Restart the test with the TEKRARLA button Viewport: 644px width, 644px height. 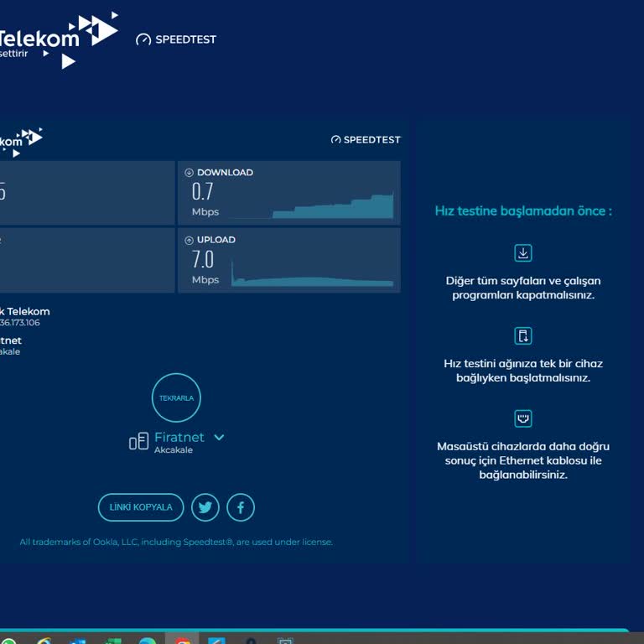coord(176,397)
